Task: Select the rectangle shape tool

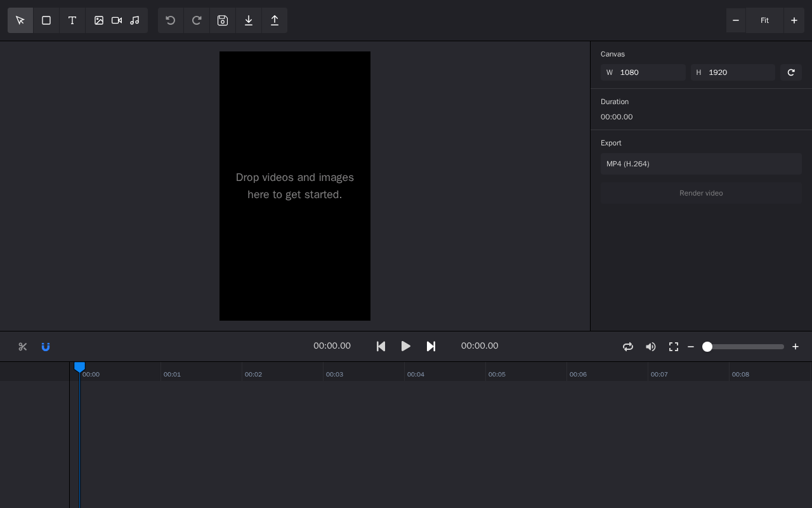Action: [46, 20]
